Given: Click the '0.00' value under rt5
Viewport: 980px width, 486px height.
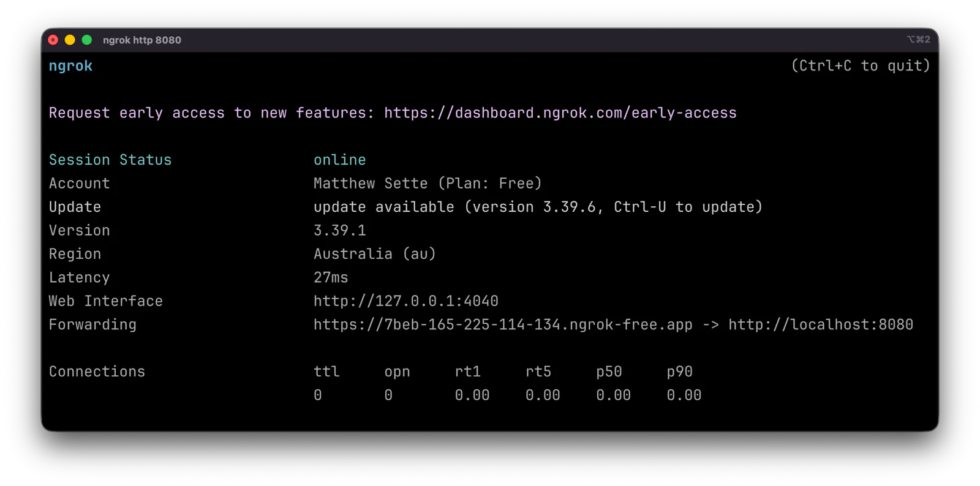Looking at the screenshot, I should pos(543,395).
